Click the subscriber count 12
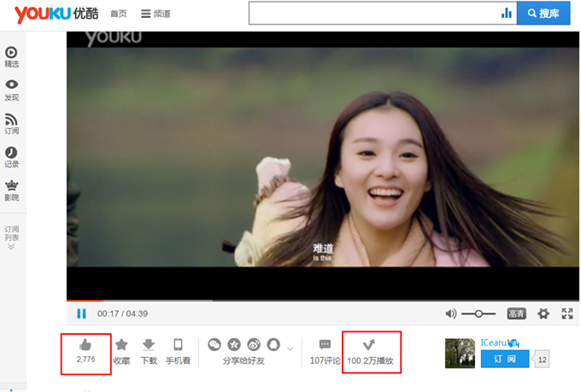This screenshot has height=392, width=581. 542,360
